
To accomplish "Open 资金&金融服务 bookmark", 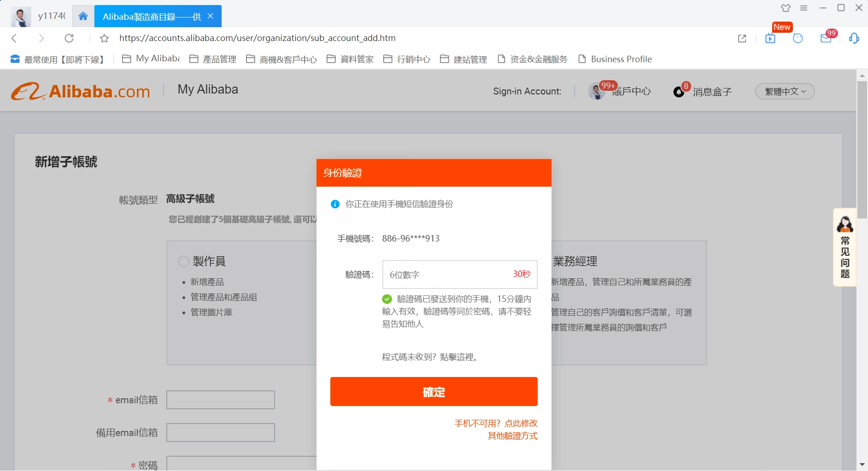I will [x=533, y=59].
